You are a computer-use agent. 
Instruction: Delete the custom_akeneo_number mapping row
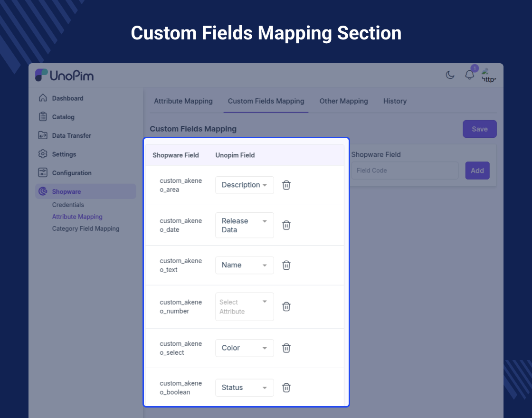[286, 307]
